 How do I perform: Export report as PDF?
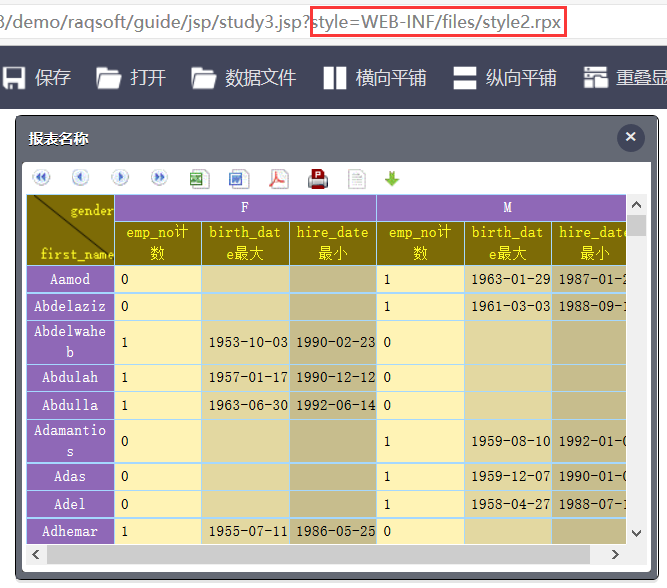pos(278,179)
